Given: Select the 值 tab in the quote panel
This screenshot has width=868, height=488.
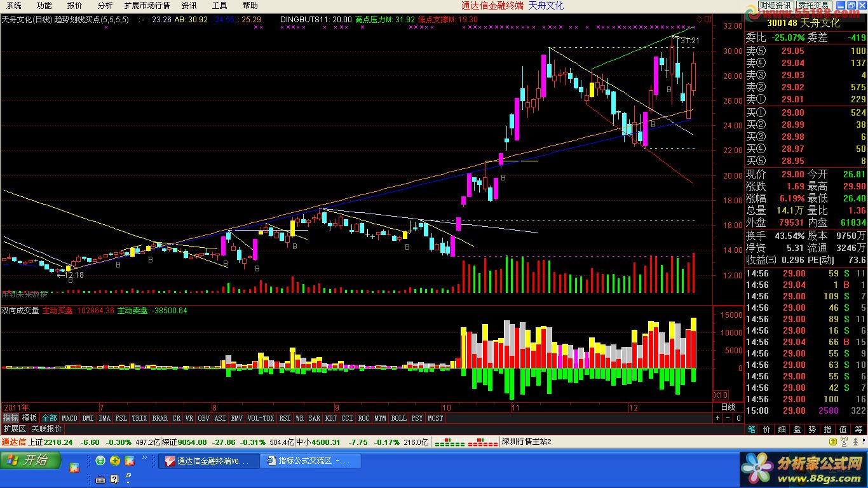Looking at the screenshot, I should click(843, 430).
